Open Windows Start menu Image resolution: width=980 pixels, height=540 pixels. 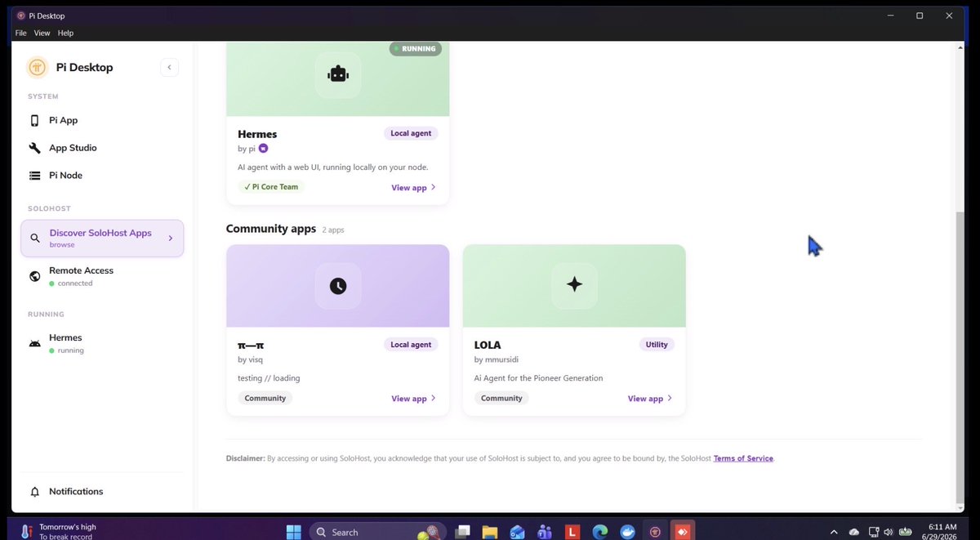click(x=293, y=532)
